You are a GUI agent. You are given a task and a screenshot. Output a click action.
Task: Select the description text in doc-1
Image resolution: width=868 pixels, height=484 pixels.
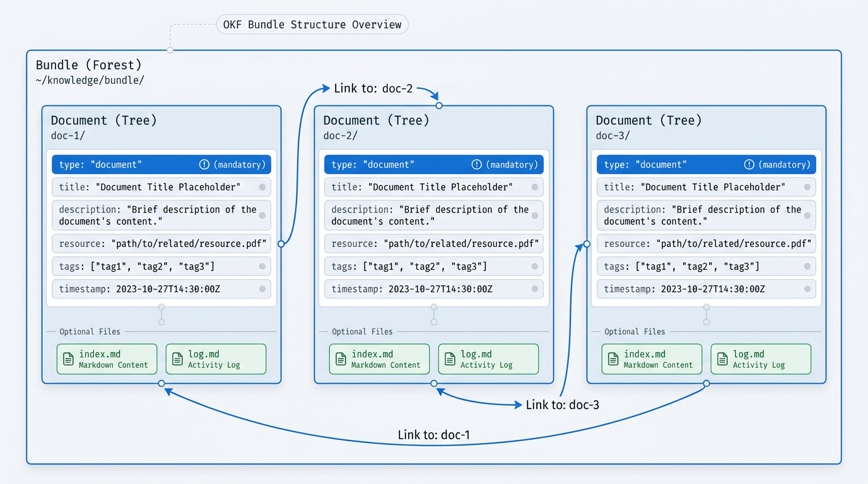click(x=158, y=216)
